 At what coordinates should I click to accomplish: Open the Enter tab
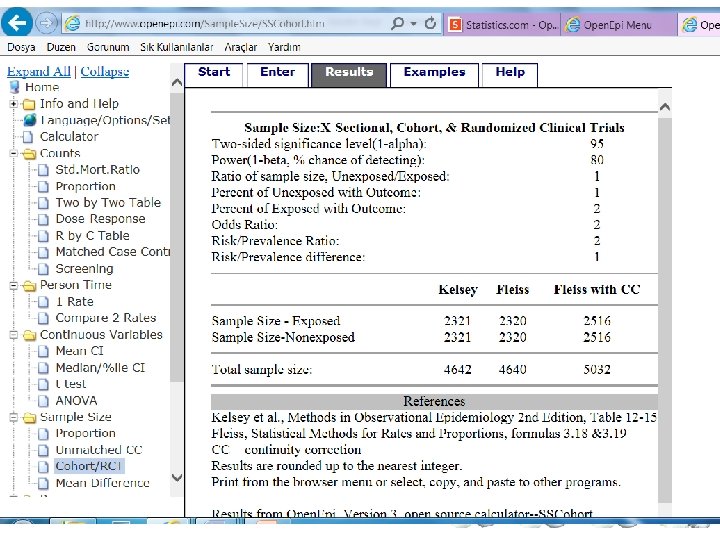pyautogui.click(x=277, y=74)
